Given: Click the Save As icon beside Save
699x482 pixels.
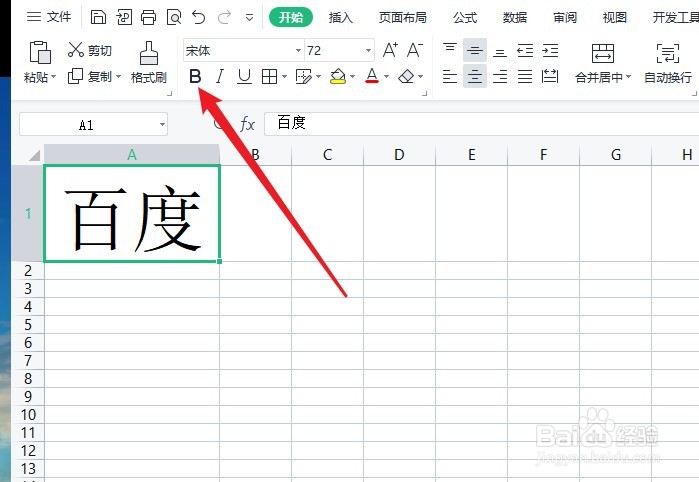Looking at the screenshot, I should coord(124,17).
